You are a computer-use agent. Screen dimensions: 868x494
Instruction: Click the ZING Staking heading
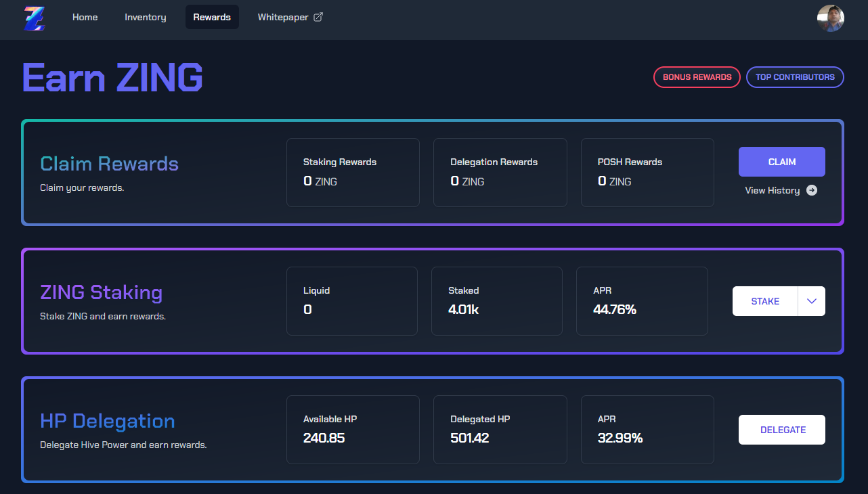(102, 292)
